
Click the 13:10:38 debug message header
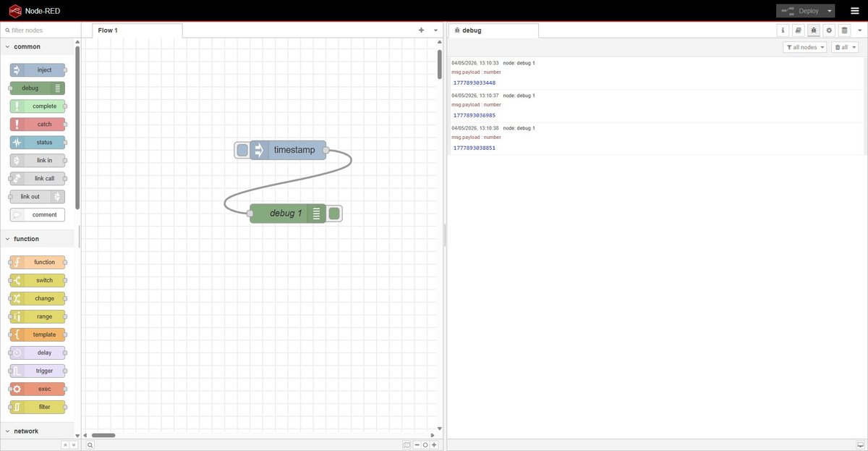click(x=493, y=128)
